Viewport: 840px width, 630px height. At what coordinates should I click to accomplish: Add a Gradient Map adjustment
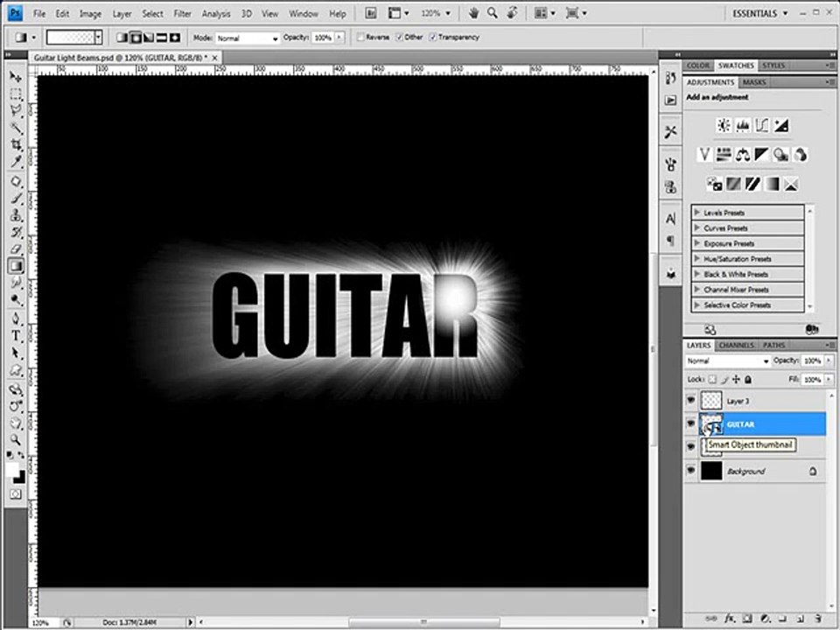pyautogui.click(x=772, y=185)
